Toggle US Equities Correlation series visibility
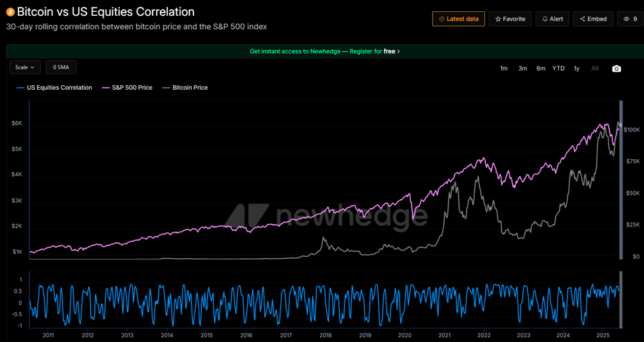The width and height of the screenshot is (644, 342). click(54, 87)
